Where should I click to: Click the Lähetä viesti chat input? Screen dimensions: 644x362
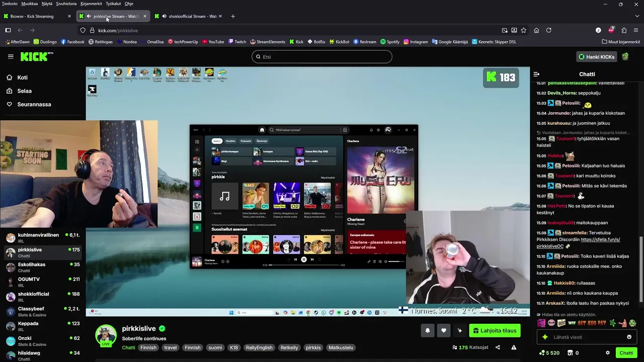(x=587, y=337)
